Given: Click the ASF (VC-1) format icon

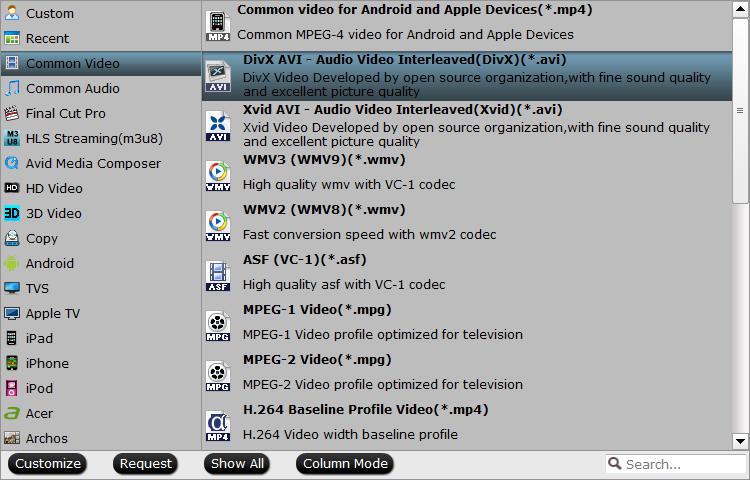Looking at the screenshot, I should [x=218, y=276].
